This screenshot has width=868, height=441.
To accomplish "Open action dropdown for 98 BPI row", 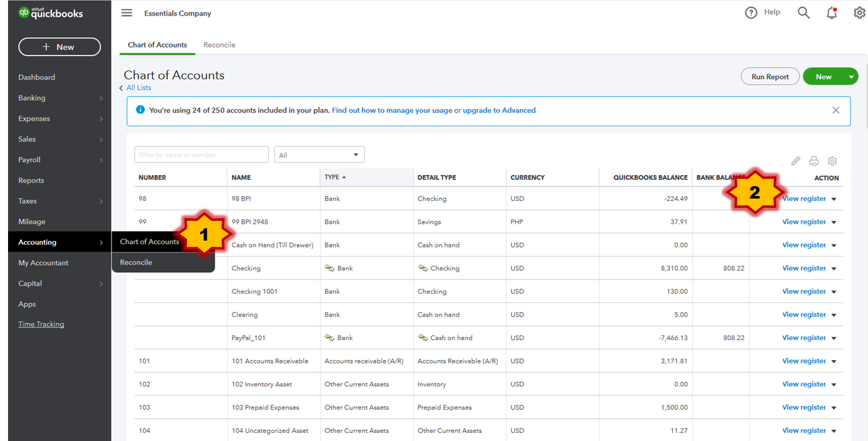I will point(834,199).
